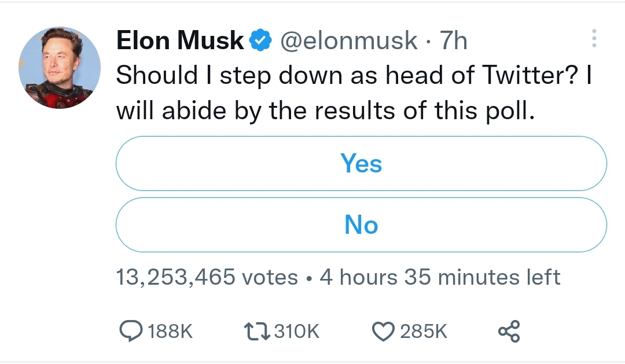The height and width of the screenshot is (364, 625).
Task: Like the tweet with heart icon
Action: (x=383, y=331)
